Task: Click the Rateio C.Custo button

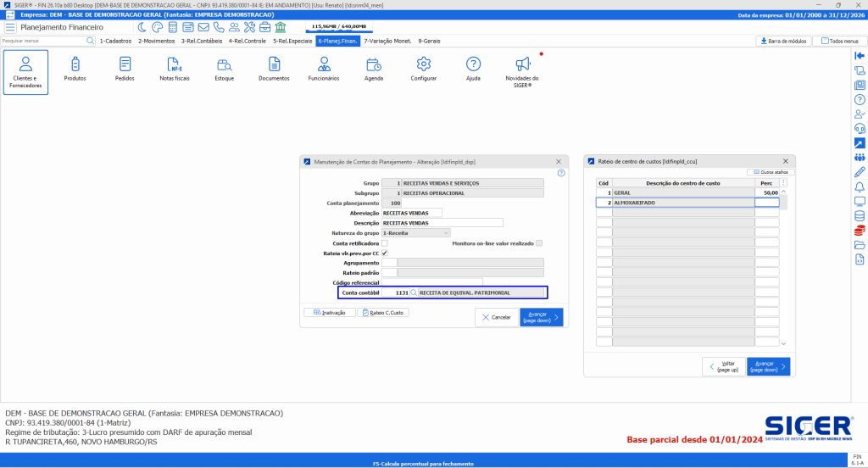Action: coord(383,312)
